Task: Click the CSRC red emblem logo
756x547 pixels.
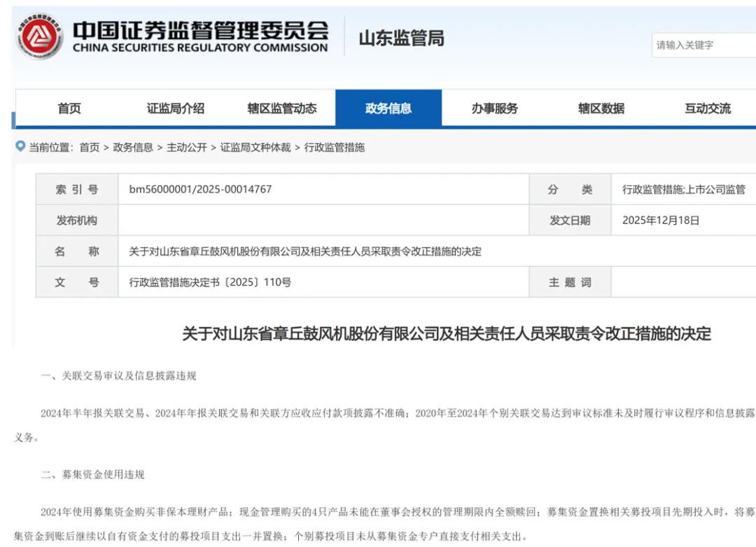Action: 39,36
